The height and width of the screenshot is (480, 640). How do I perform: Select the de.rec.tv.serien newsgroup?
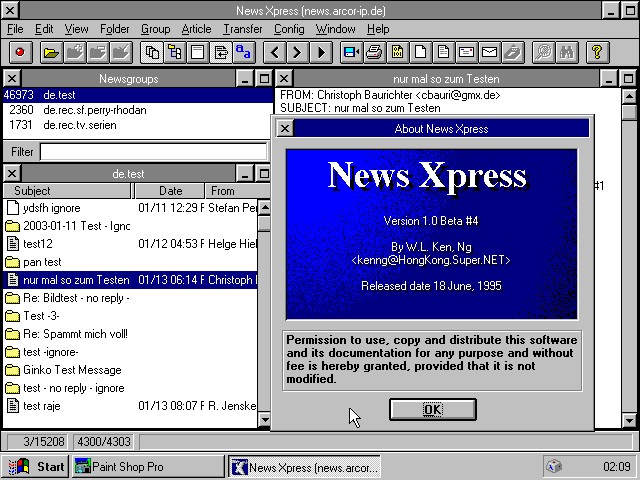pos(138,125)
